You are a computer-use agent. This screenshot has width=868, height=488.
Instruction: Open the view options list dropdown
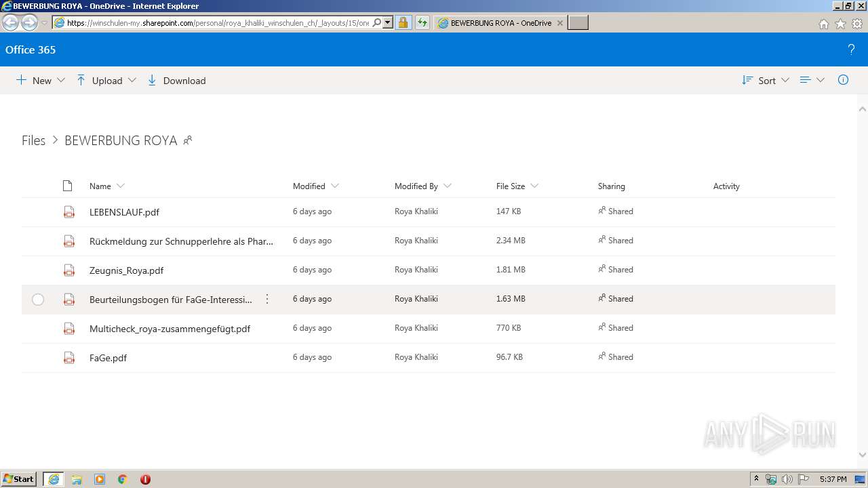tap(812, 80)
